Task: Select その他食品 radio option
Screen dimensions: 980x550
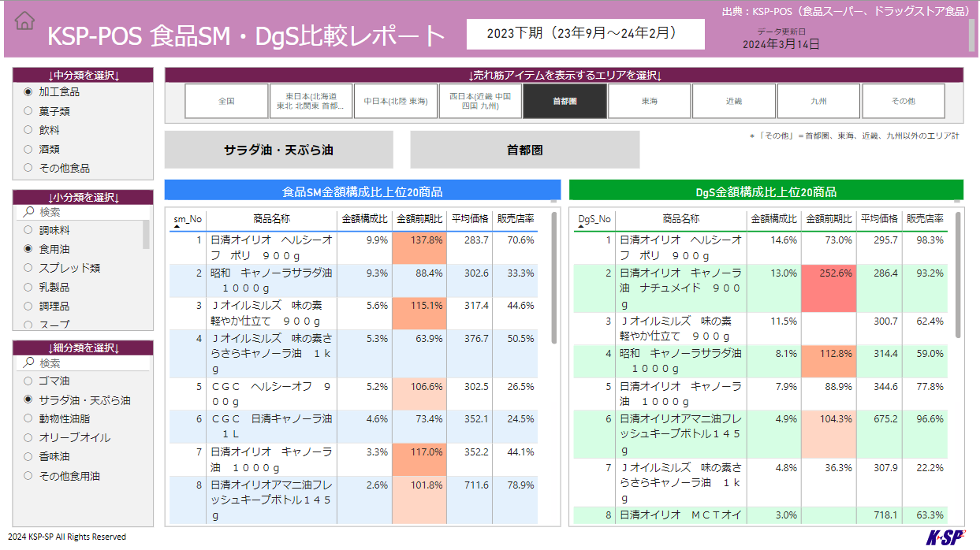Action: 28,168
